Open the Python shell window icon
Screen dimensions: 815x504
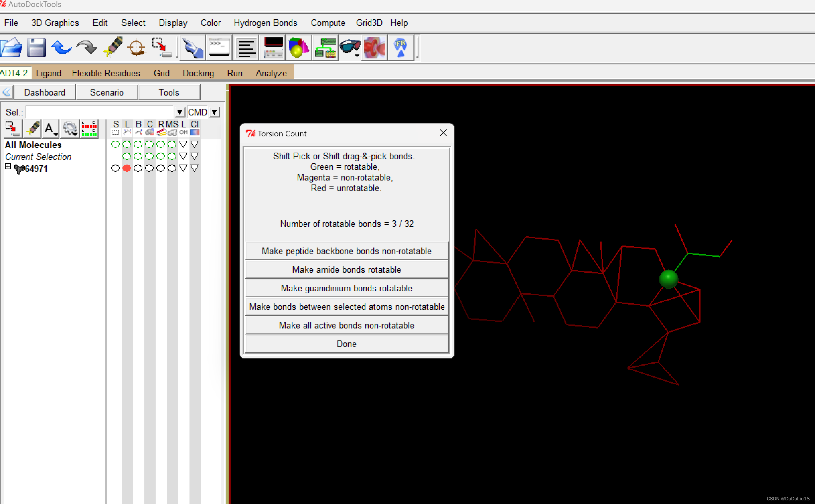219,48
